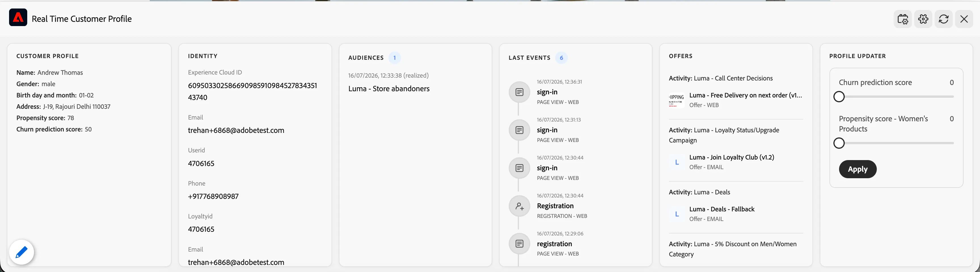
Task: Click the Adobe logo icon
Action: [18, 18]
